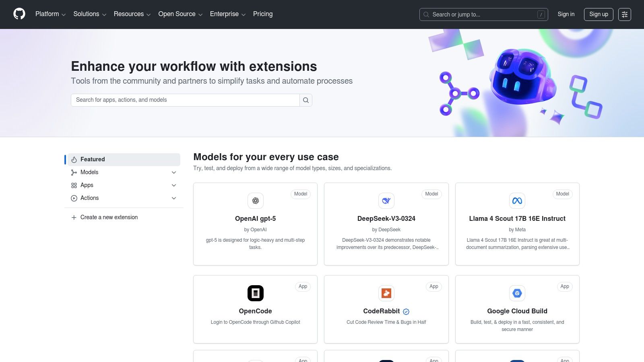Screen dimensions: 644x362
Task: Select the Featured flame icon in sidebar
Action: (x=74, y=159)
